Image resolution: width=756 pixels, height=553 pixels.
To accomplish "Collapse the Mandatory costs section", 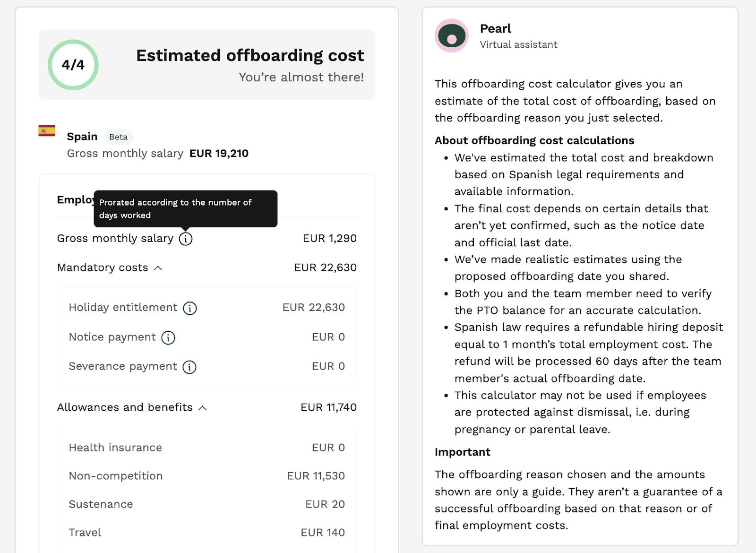I will (158, 268).
